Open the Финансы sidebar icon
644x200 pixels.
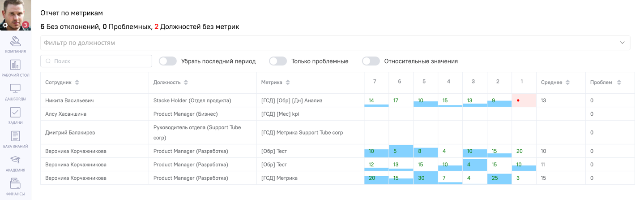click(15, 184)
